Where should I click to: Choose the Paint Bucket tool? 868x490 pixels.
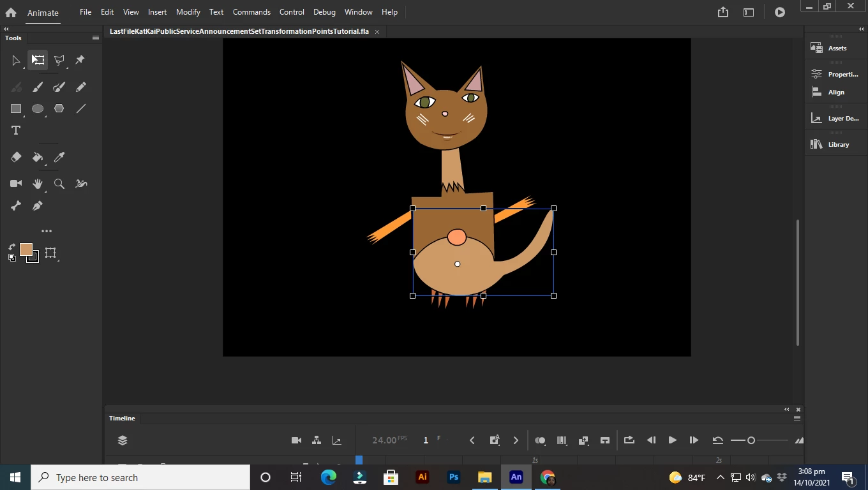(38, 157)
